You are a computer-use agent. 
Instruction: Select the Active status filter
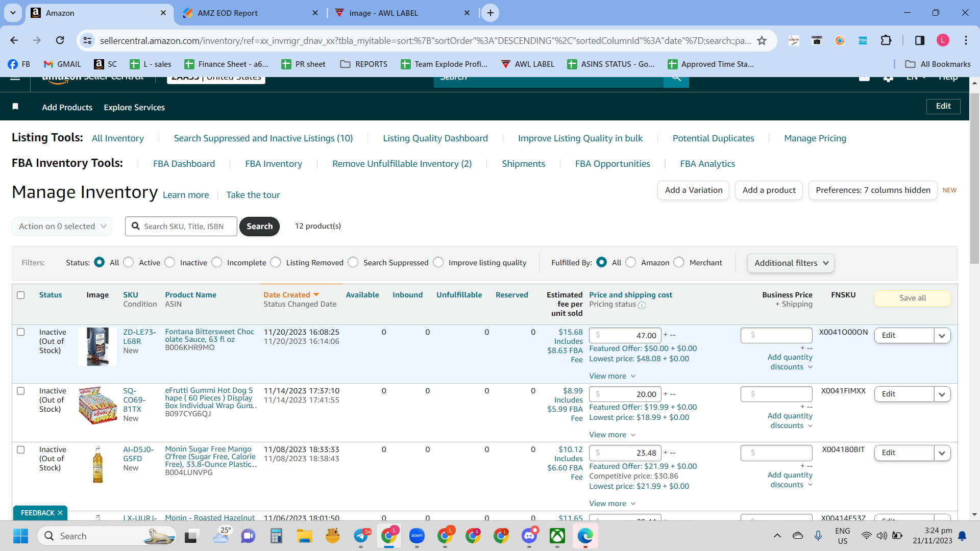[129, 262]
